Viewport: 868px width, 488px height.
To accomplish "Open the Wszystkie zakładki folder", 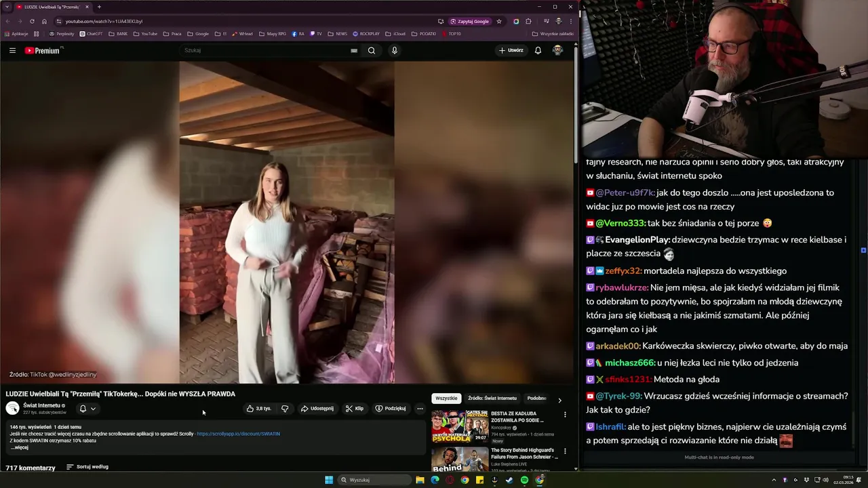I will [553, 34].
